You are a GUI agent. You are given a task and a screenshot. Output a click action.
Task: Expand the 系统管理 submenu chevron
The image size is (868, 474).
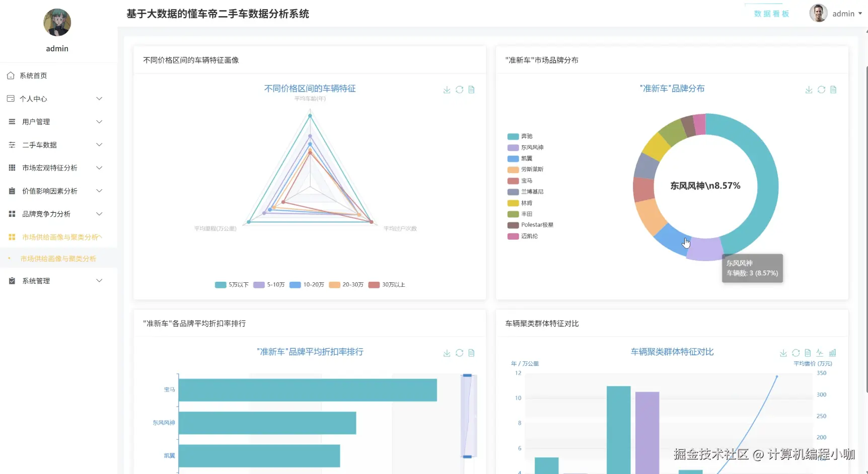(x=99, y=281)
